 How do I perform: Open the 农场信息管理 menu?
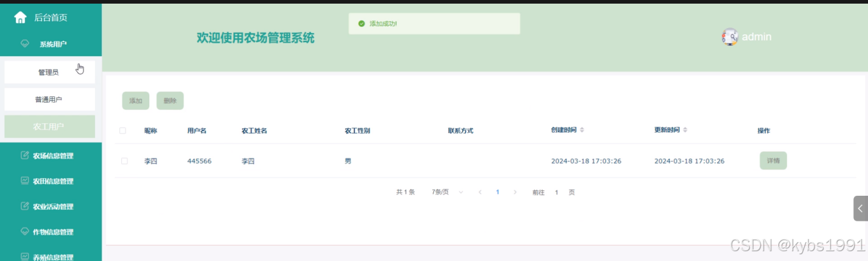[51, 156]
